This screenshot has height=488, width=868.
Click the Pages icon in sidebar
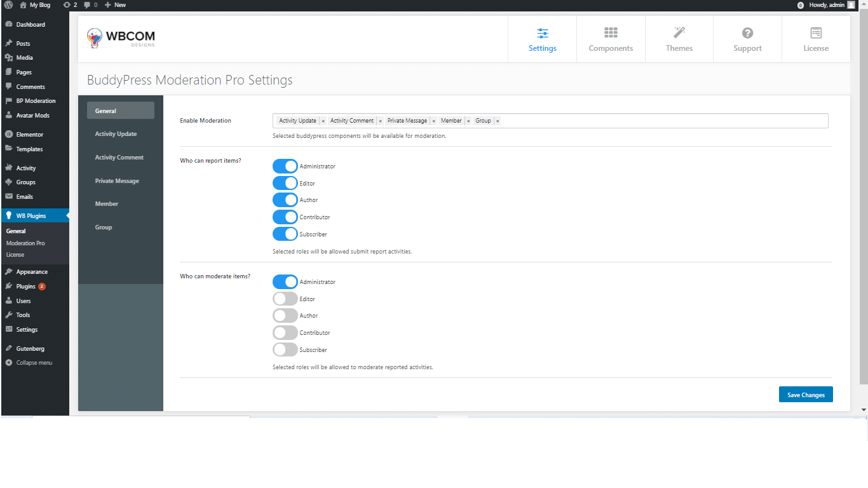pos(9,72)
